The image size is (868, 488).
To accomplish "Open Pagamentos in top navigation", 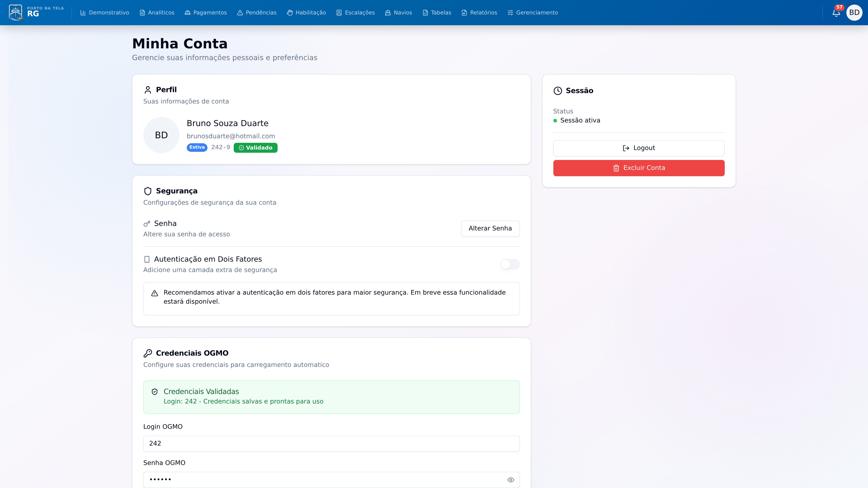I will [x=205, y=12].
